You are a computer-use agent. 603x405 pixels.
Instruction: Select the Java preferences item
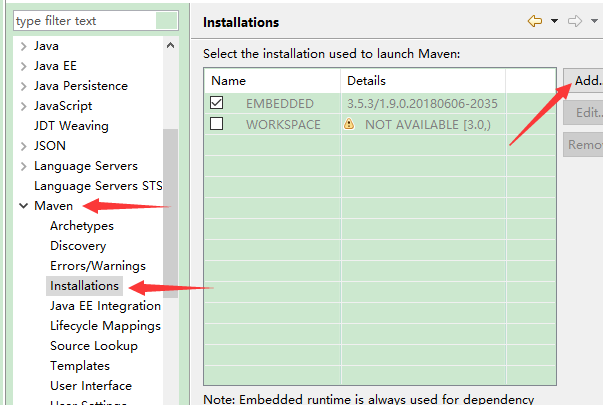tap(46, 46)
